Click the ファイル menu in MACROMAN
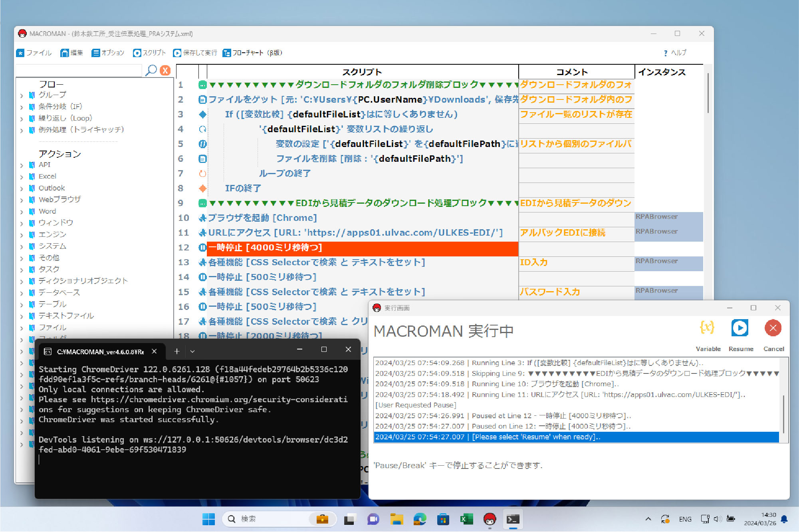799x532 pixels. [34, 53]
